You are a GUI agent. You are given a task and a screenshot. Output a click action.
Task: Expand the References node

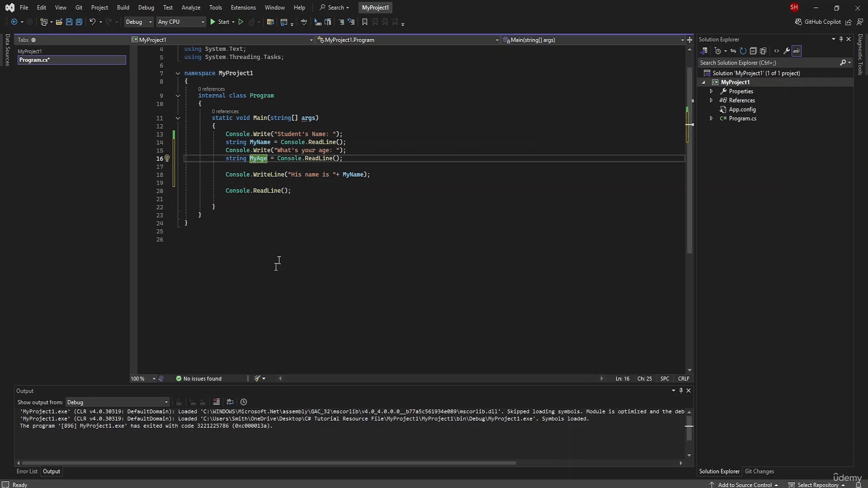tap(711, 100)
